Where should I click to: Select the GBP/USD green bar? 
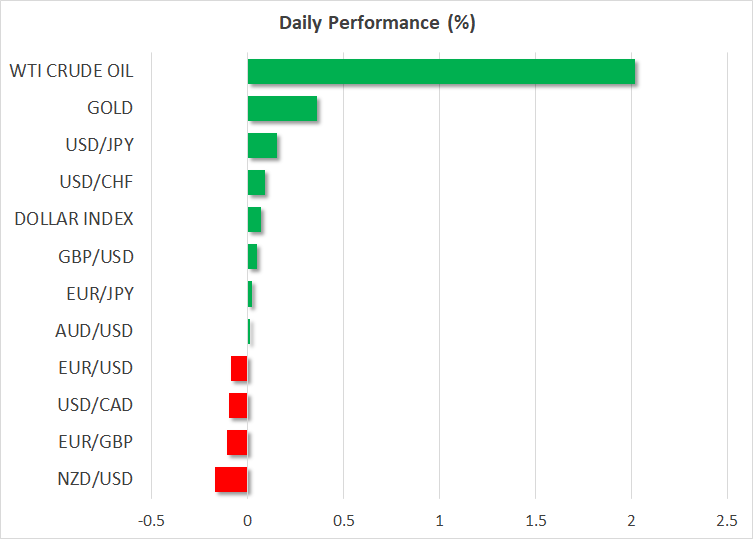pyautogui.click(x=252, y=257)
